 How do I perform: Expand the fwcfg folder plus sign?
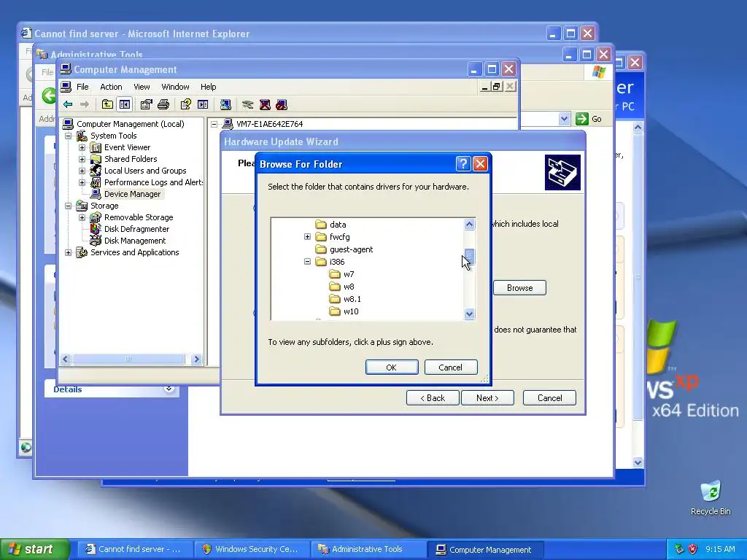click(307, 237)
